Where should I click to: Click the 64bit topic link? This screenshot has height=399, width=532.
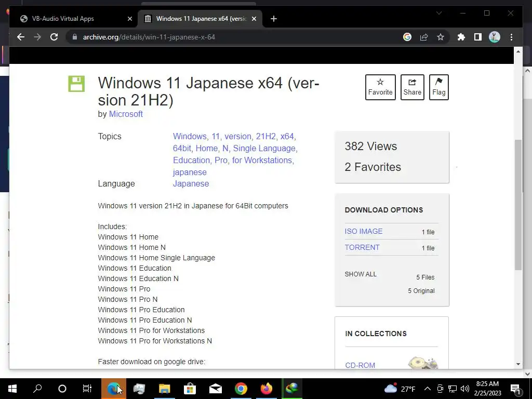(x=182, y=148)
